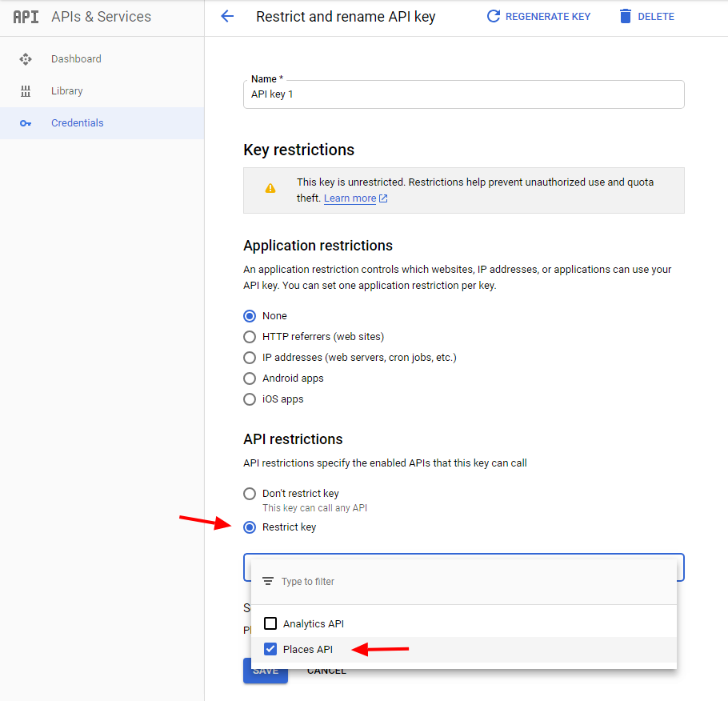Click the external link icon beside Learn more
Screen dimensions: 728x701
[x=383, y=198]
